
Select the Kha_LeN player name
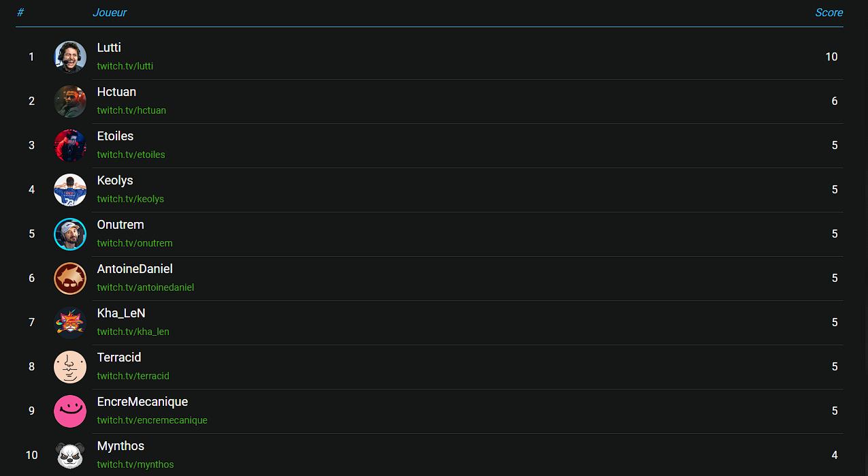pyautogui.click(x=121, y=313)
